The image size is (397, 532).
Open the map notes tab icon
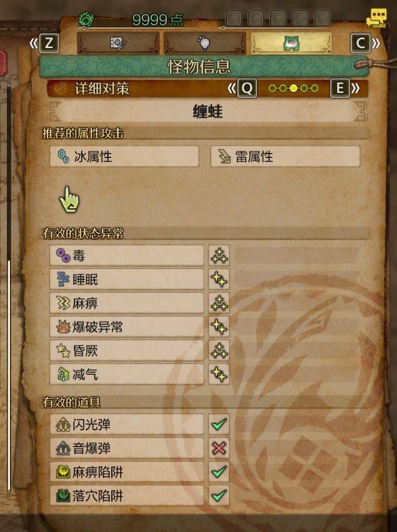118,43
